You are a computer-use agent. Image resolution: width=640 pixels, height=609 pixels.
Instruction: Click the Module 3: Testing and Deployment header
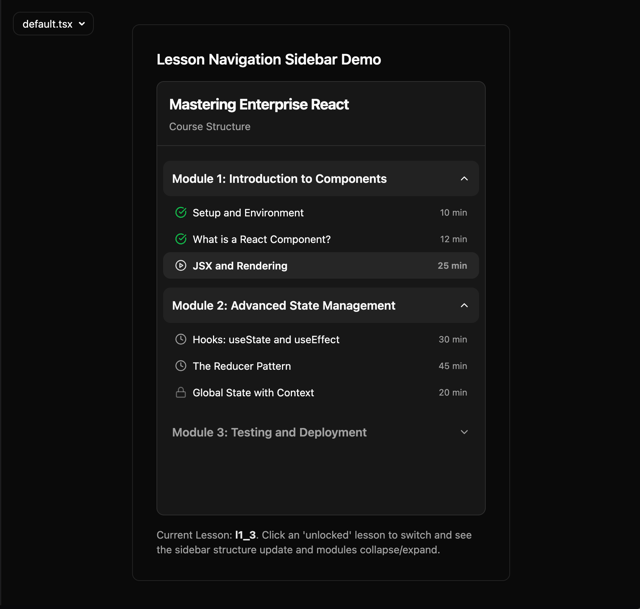[x=321, y=432]
